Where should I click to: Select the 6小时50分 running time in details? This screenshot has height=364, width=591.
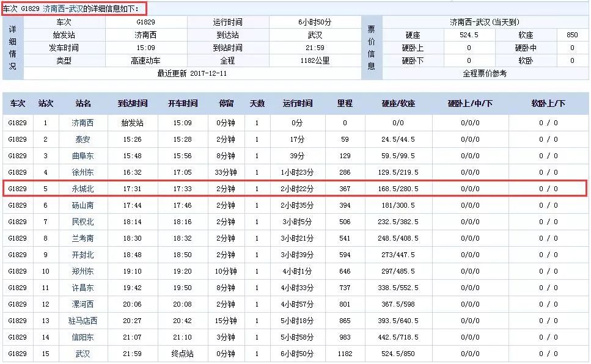(315, 22)
